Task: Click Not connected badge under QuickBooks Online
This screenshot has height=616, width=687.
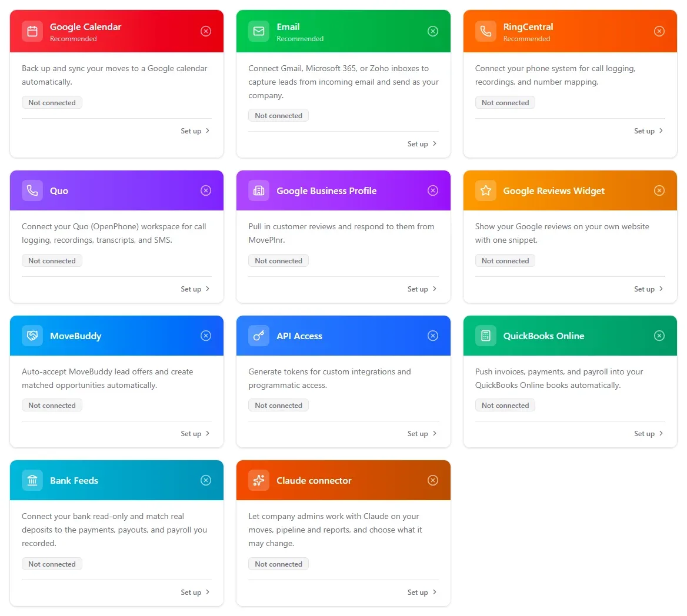Action: pos(505,406)
